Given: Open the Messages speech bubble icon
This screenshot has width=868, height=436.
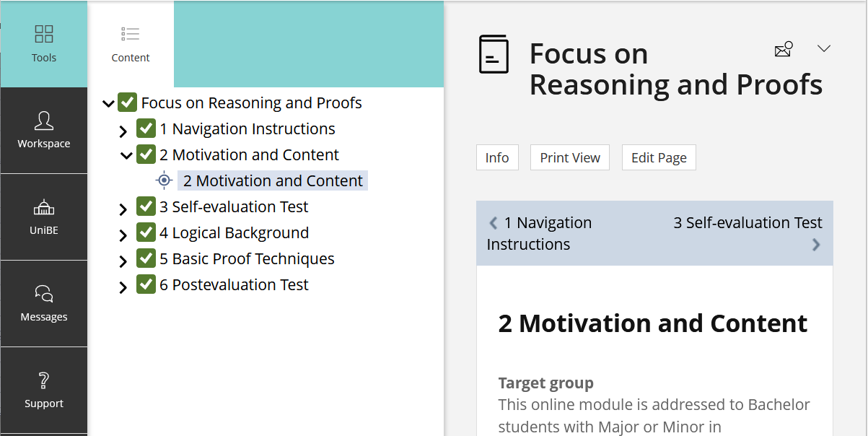Looking at the screenshot, I should [x=44, y=294].
